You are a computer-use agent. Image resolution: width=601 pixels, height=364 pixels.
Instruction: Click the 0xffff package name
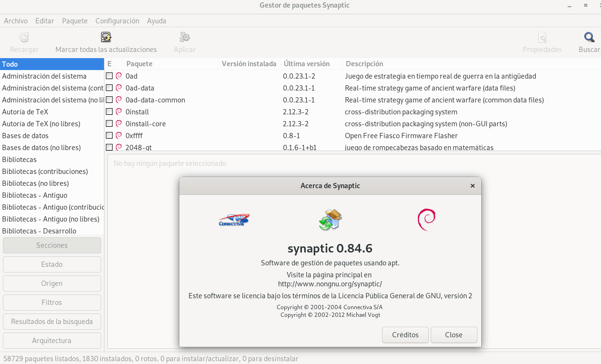(134, 136)
